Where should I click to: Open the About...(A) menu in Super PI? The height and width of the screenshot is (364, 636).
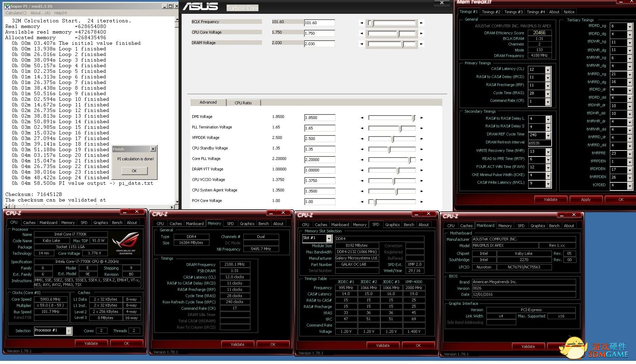pos(40,13)
